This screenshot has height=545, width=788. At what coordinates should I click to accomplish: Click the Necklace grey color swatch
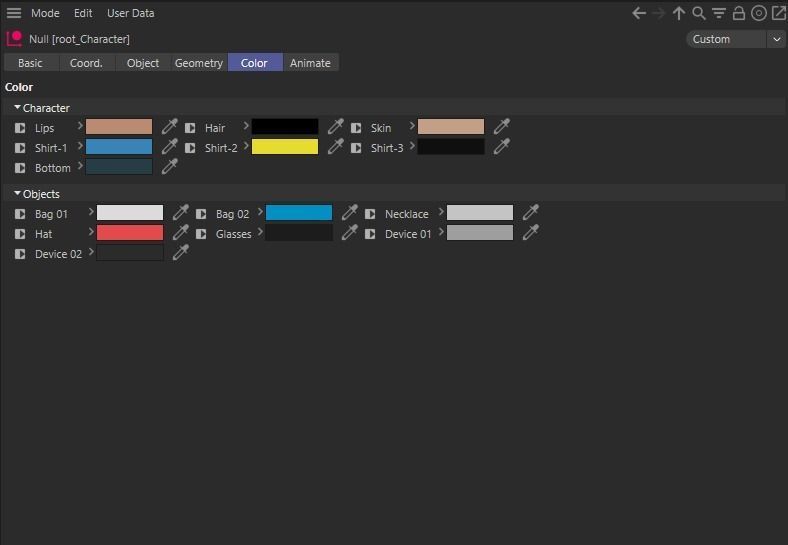pyautogui.click(x=480, y=213)
